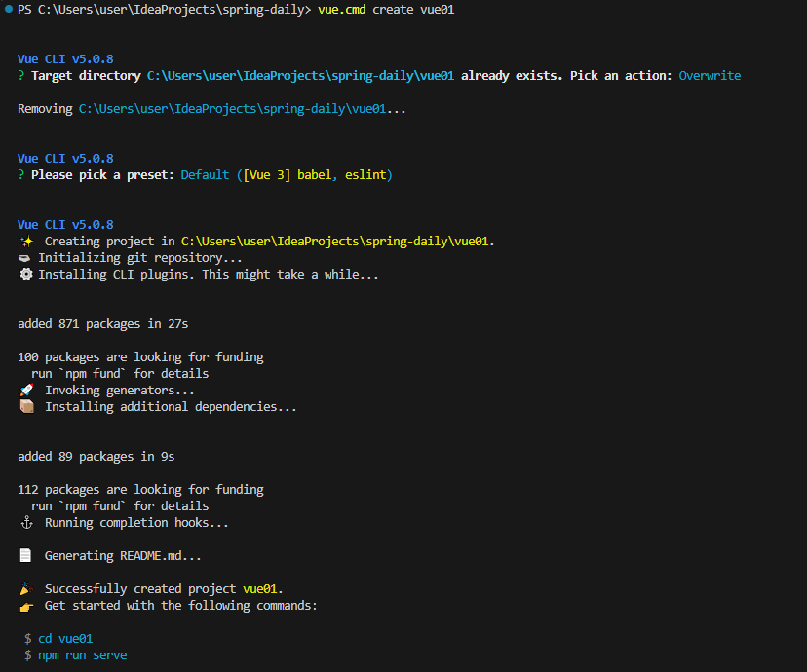Image resolution: width=807 pixels, height=672 pixels.
Task: Click 'Generating README.md...' line
Action: (x=123, y=556)
